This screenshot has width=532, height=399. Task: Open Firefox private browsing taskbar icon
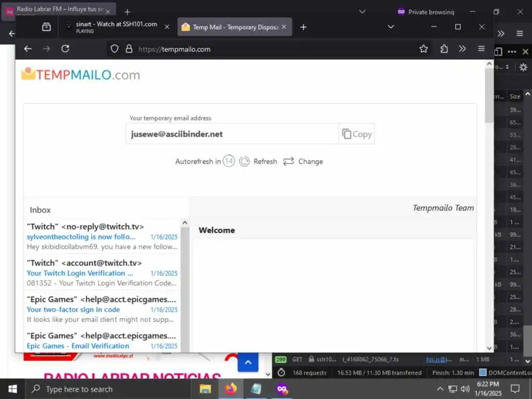tap(282, 389)
